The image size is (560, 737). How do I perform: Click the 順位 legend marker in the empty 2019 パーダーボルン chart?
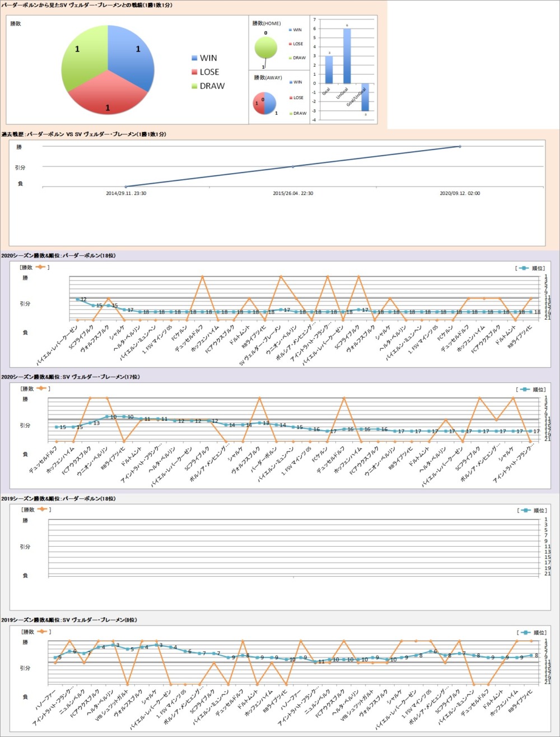click(x=524, y=510)
